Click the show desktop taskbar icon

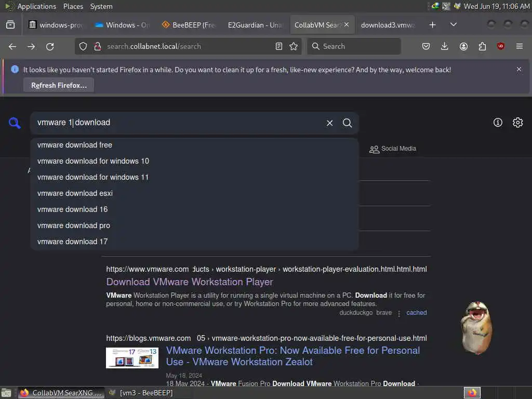[6, 393]
